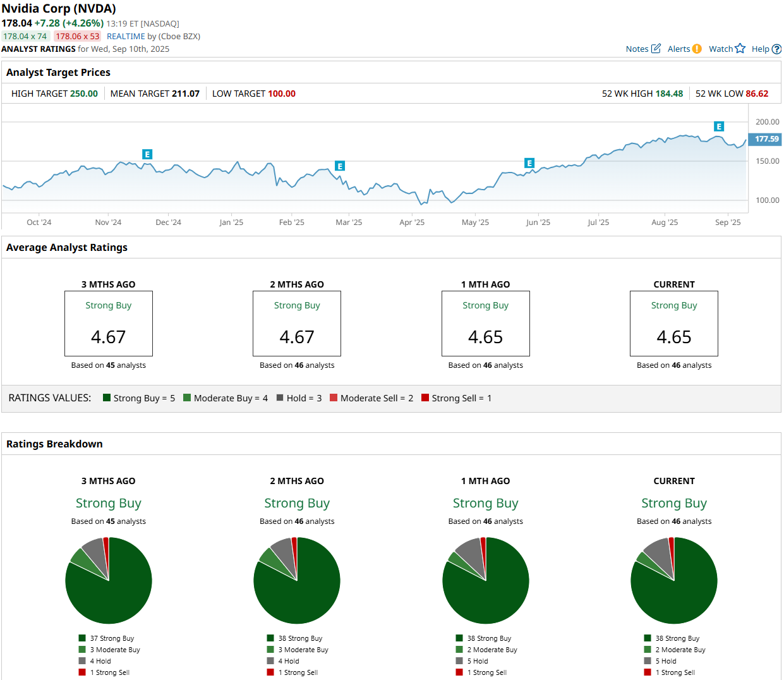
Task: Click the Strong Sell = 1 legend swatch
Action: 425,398
